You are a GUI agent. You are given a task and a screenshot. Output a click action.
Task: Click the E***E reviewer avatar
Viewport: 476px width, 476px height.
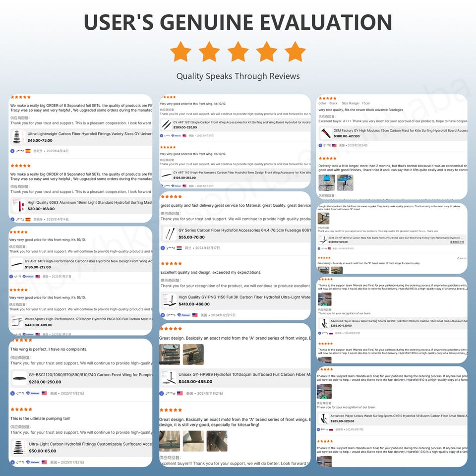(320, 145)
